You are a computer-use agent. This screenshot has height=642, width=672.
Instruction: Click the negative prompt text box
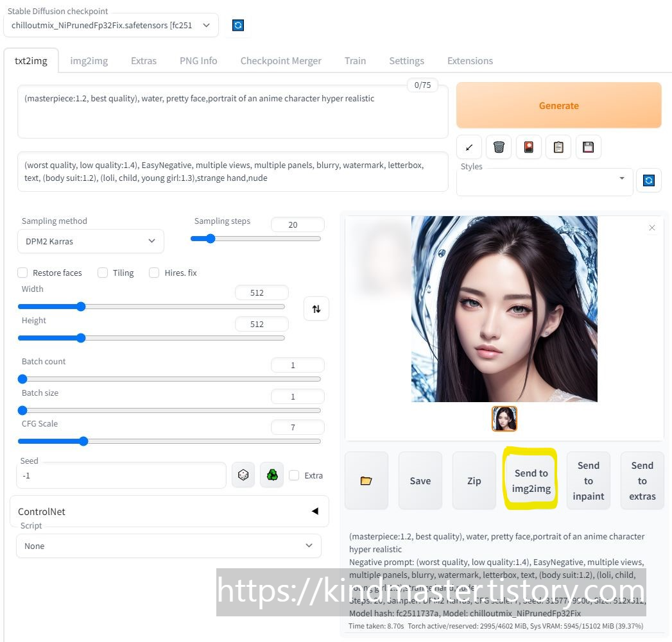233,171
